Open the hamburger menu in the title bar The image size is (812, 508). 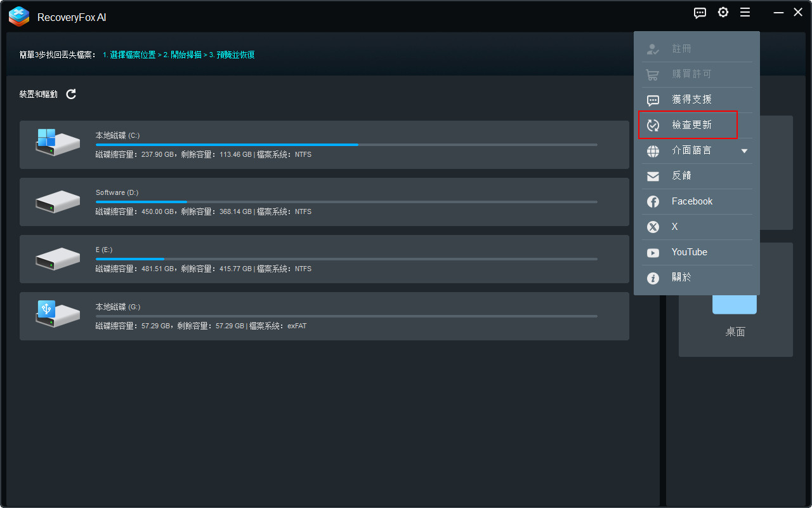(745, 12)
